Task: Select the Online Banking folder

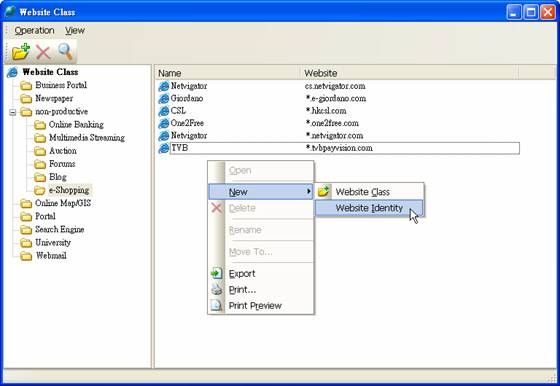Action: (76, 125)
